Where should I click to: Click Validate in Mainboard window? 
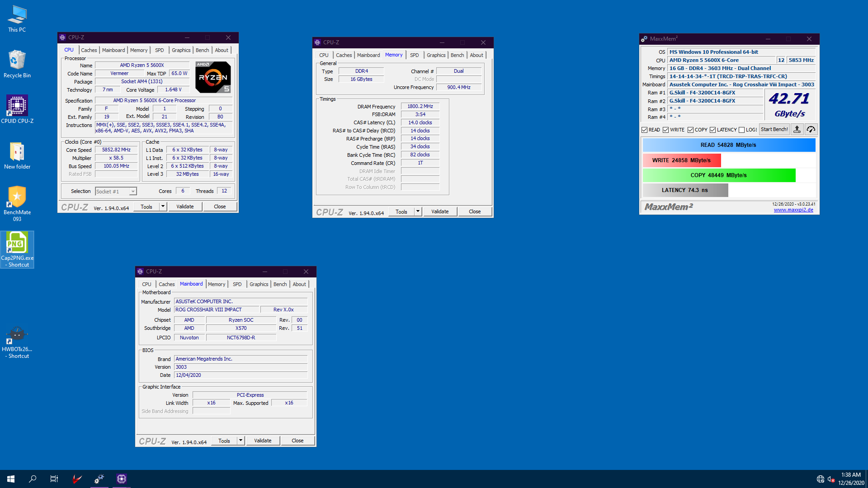263,441
